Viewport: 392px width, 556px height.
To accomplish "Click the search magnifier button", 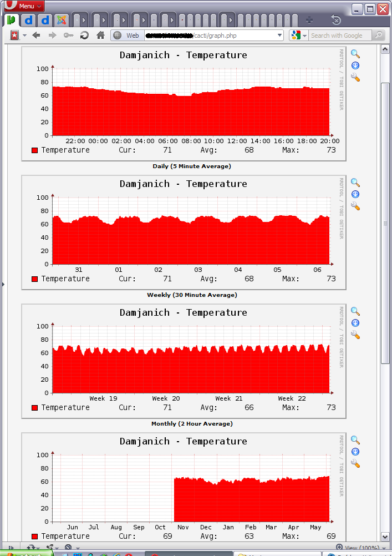I will [379, 35].
